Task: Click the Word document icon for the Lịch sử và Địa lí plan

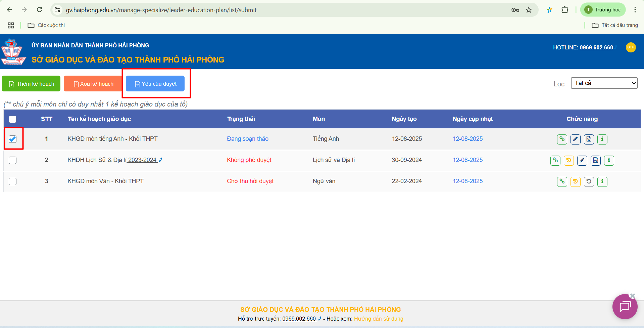Action: (595, 160)
